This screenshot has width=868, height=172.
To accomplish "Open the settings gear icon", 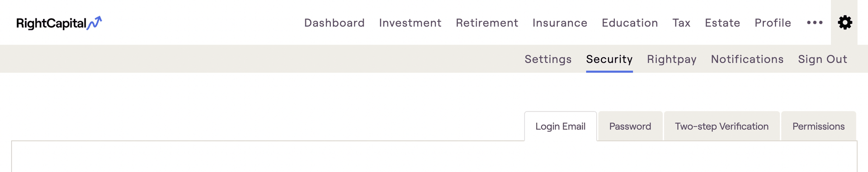I will [844, 23].
